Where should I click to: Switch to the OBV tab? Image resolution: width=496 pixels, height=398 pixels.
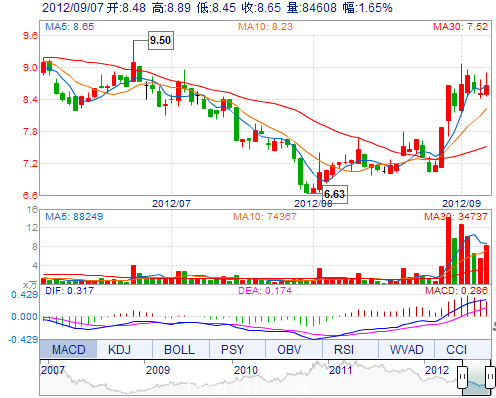click(294, 349)
